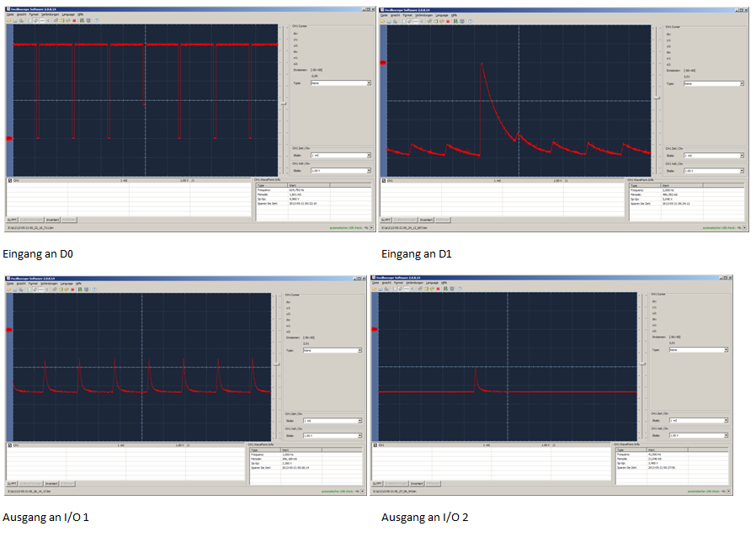Viewport: 756px width, 537px height.
Task: Toggle the CH1 checkbox in bottom-left window
Action: (x=10, y=444)
